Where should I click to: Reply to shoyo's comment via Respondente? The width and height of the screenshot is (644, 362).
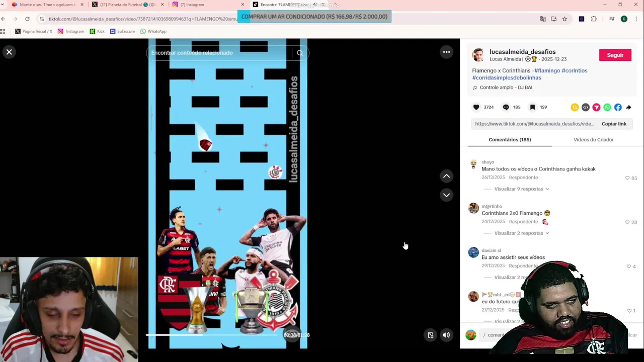pyautogui.click(x=523, y=177)
